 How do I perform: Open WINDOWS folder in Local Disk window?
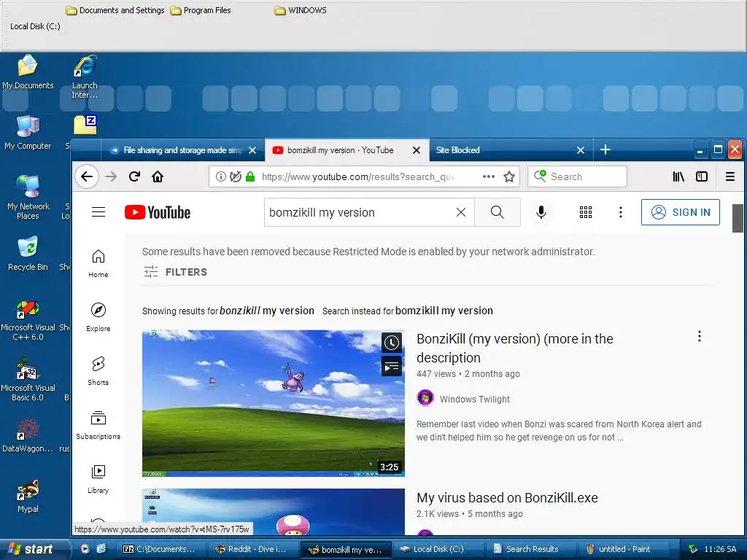point(301,10)
